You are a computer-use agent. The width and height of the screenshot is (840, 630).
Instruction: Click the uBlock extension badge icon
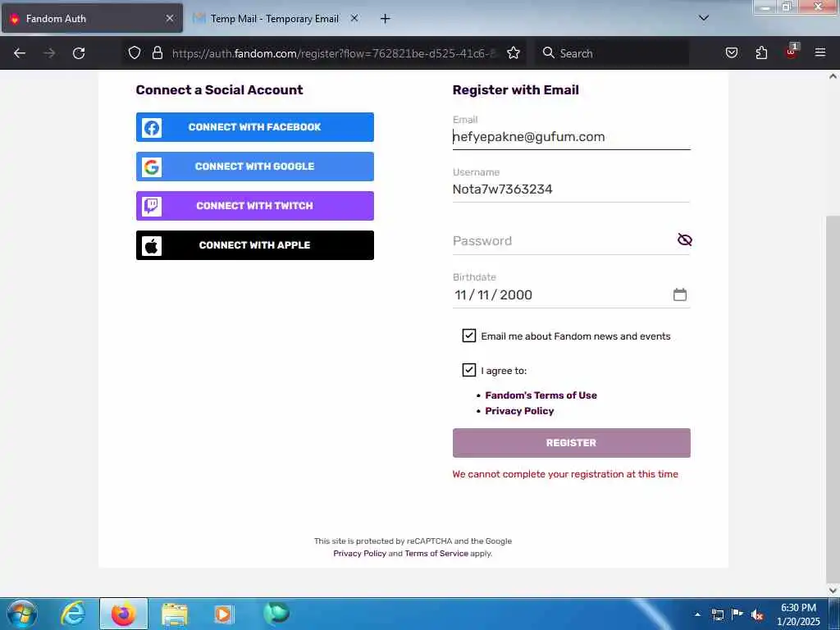click(792, 52)
